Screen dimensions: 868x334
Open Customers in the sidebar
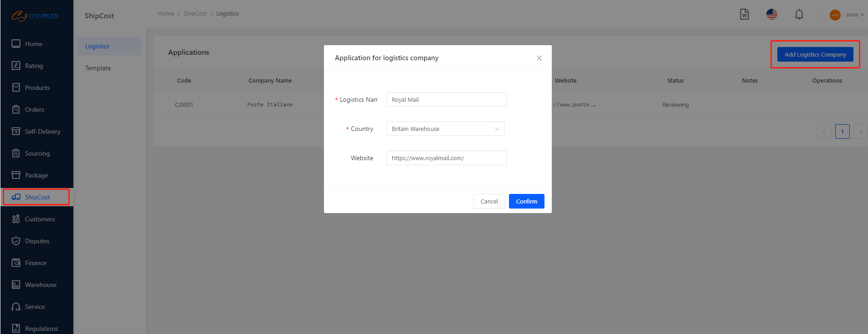coord(40,219)
